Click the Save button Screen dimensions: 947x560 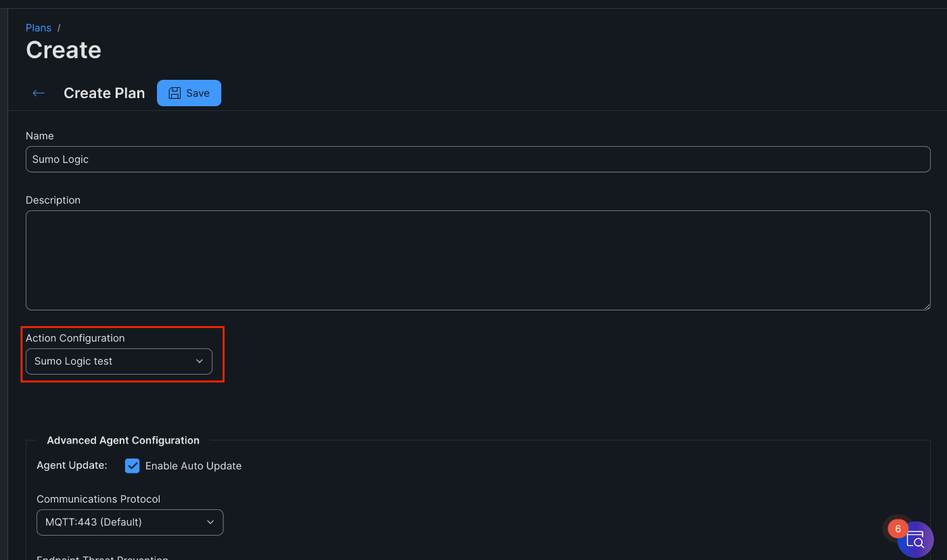(x=189, y=93)
